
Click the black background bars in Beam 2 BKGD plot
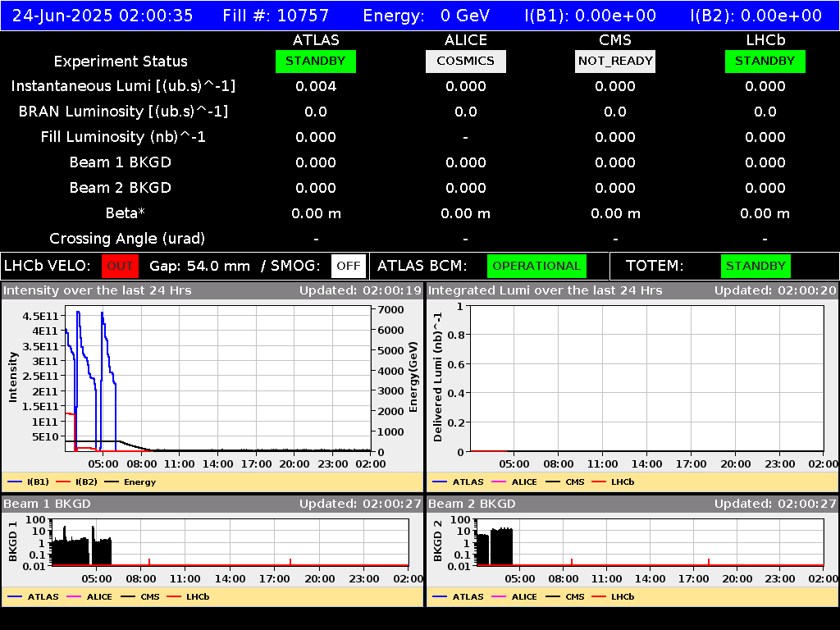[495, 547]
